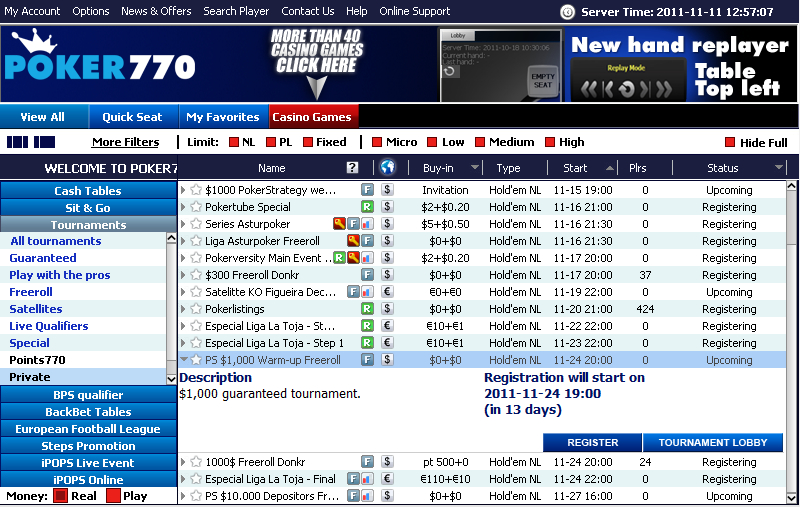The width and height of the screenshot is (800, 507).
Task: Click the green R icon on Pokerversity Main Event
Action: 339,258
